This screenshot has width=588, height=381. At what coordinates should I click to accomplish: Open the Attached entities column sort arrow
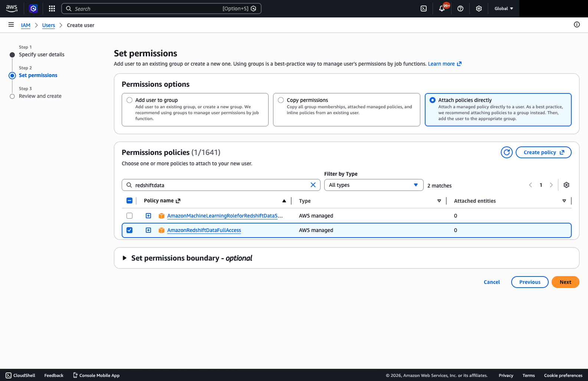(564, 201)
